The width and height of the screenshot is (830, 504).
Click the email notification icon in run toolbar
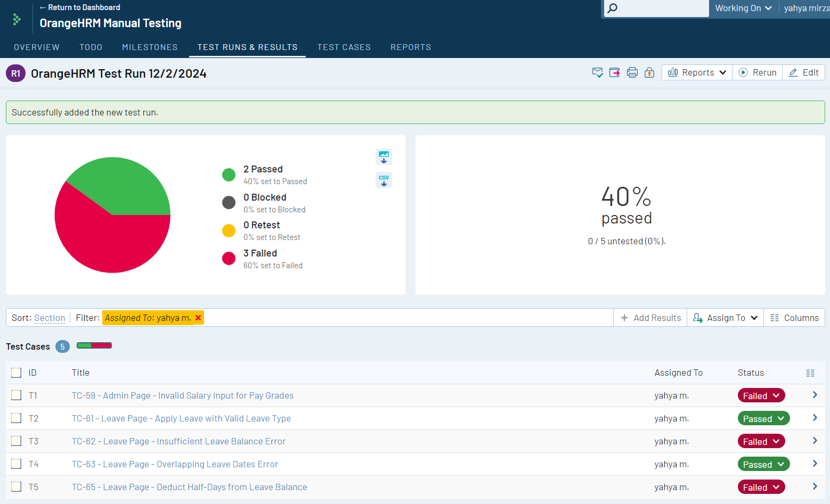click(x=597, y=73)
